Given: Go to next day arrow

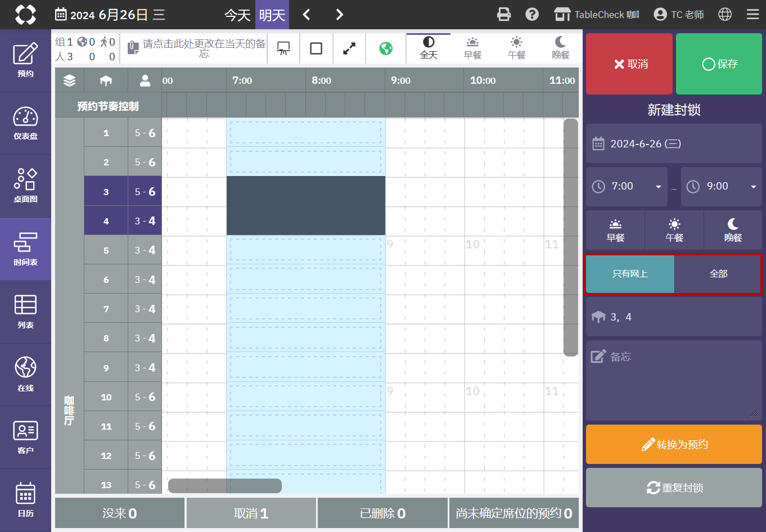Looking at the screenshot, I should click(339, 15).
